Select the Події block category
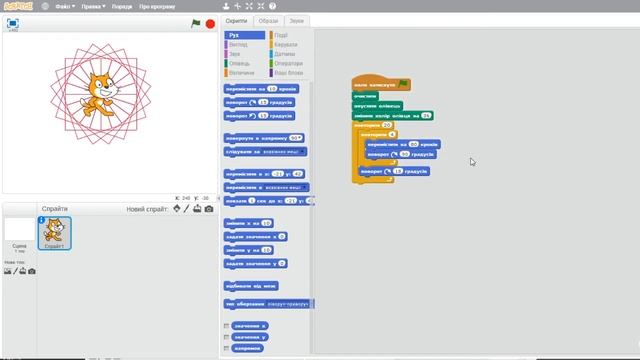 point(289,35)
